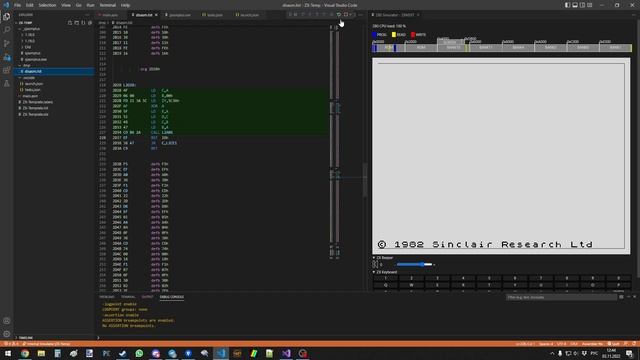This screenshot has width=640, height=360.
Task: Switch to the main.asm editor tab
Action: [110, 15]
